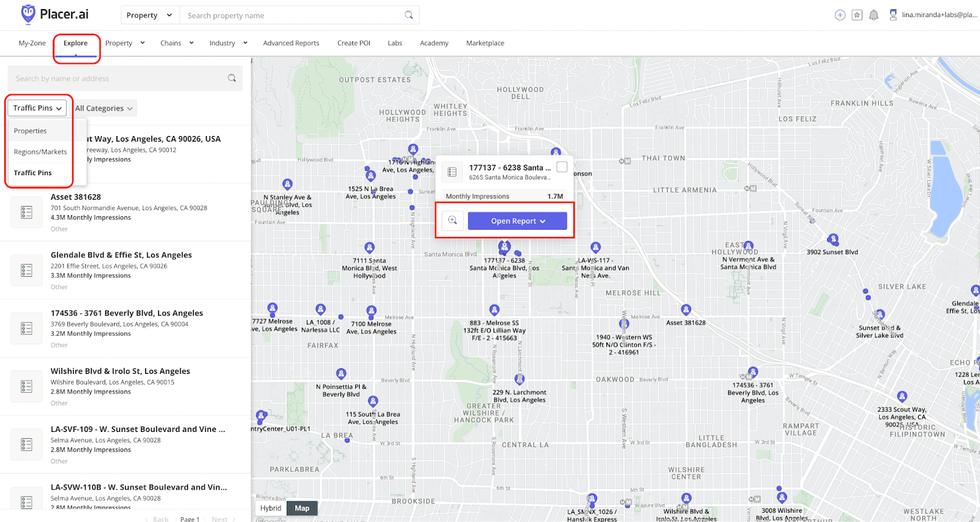
Task: Expand the Property menu in the nav bar
Action: pos(125,43)
